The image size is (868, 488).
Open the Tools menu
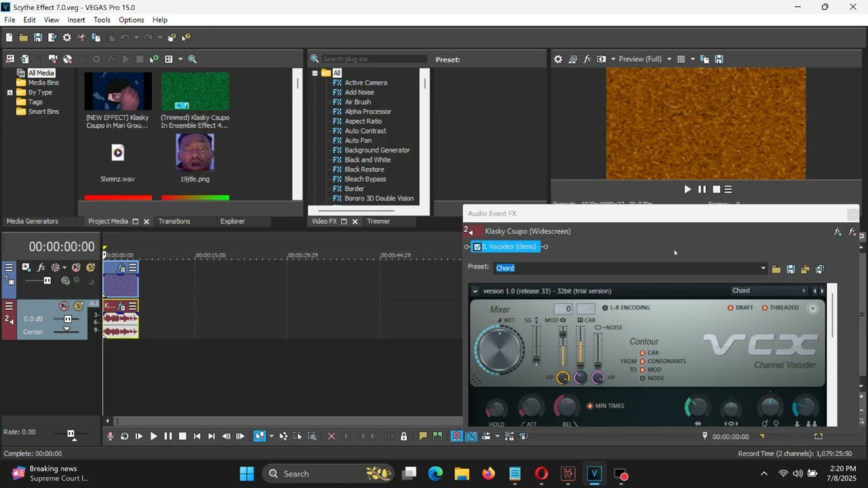pos(102,20)
